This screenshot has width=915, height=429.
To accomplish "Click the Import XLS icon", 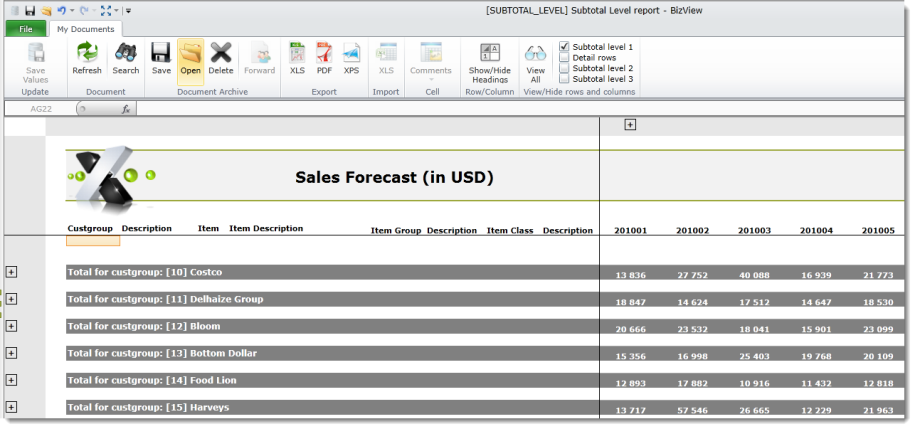I will [x=386, y=53].
